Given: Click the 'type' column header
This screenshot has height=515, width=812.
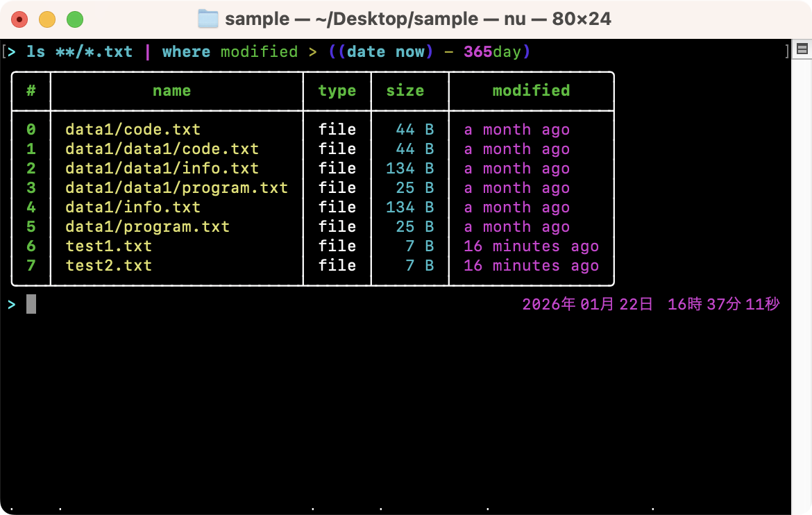Looking at the screenshot, I should [337, 91].
